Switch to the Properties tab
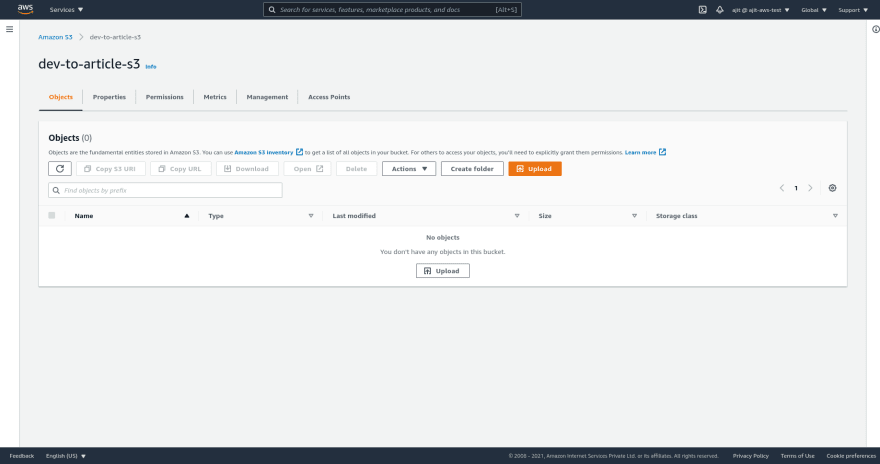 (109, 97)
